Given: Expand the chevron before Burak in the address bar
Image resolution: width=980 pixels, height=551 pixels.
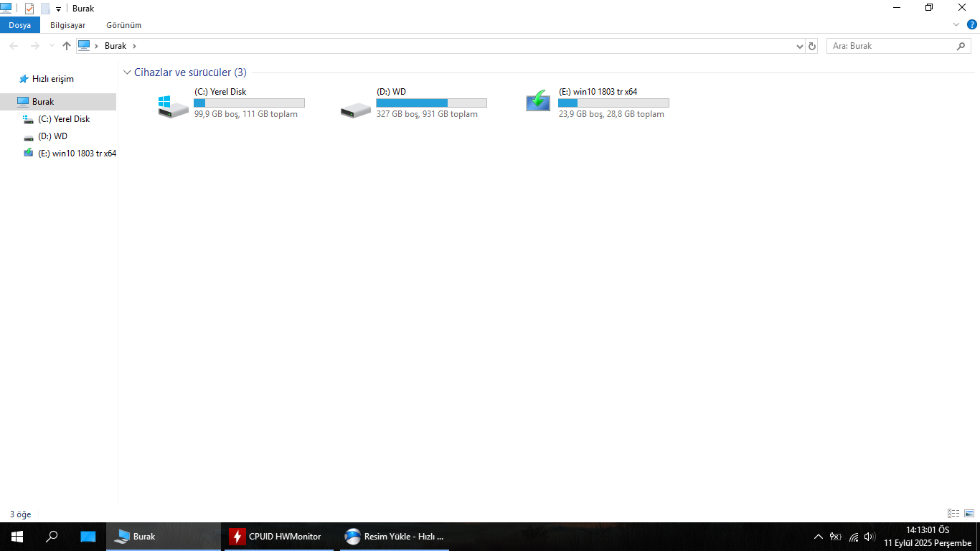Looking at the screenshot, I should tap(97, 46).
